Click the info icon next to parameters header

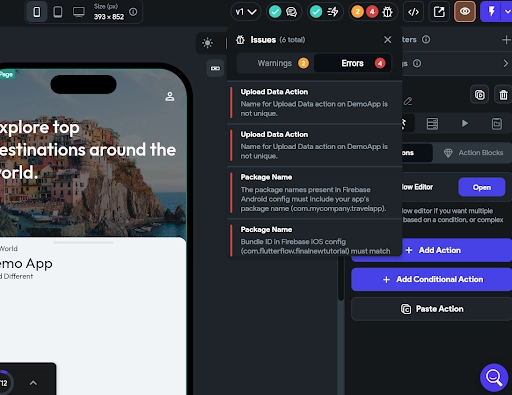[426, 39]
